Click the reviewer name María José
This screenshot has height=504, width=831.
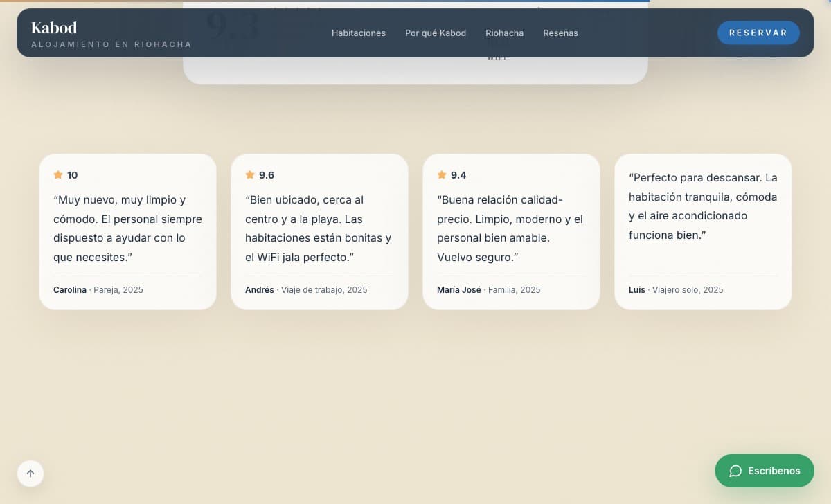(x=458, y=290)
